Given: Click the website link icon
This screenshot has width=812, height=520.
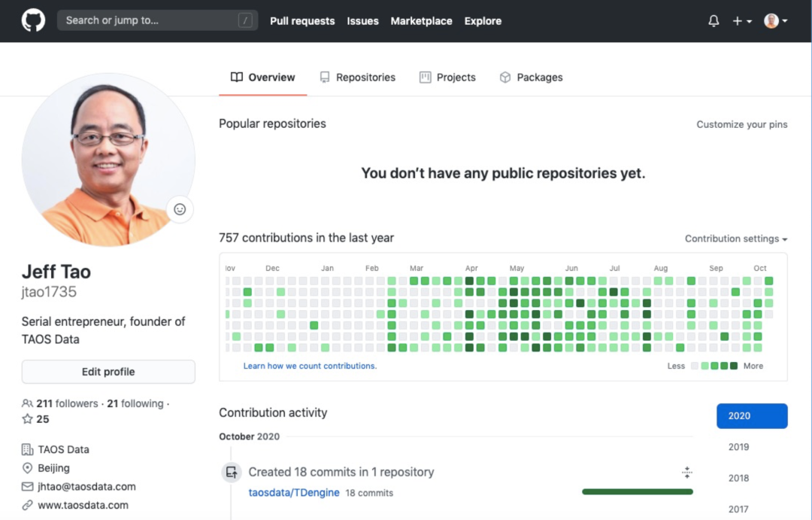Looking at the screenshot, I should pos(28,505).
